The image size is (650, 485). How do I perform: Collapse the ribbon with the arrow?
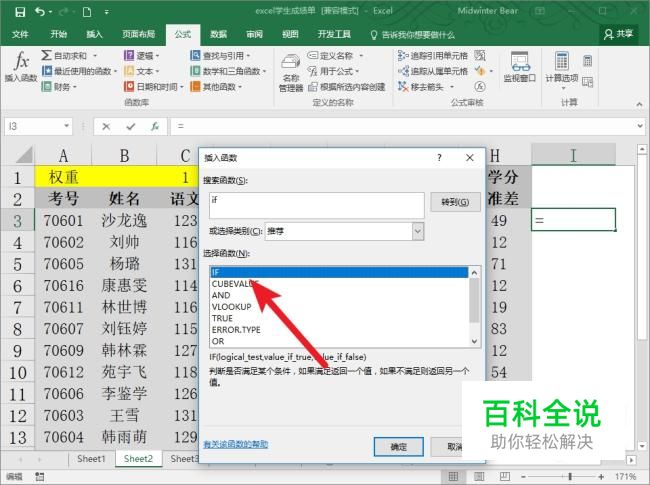(639, 104)
